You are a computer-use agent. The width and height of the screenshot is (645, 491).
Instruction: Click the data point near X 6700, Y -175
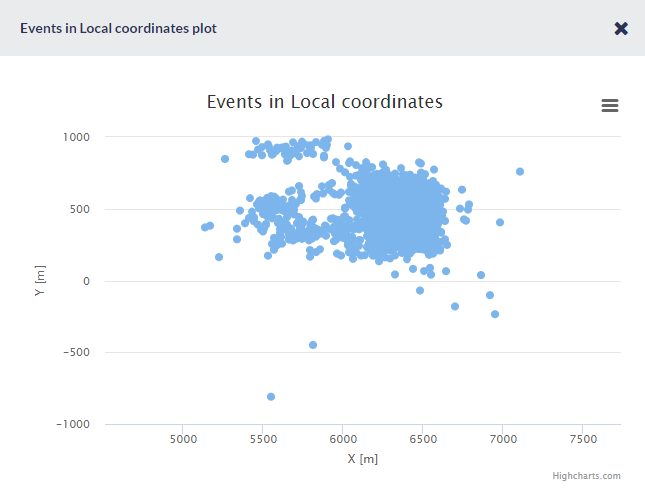(455, 306)
